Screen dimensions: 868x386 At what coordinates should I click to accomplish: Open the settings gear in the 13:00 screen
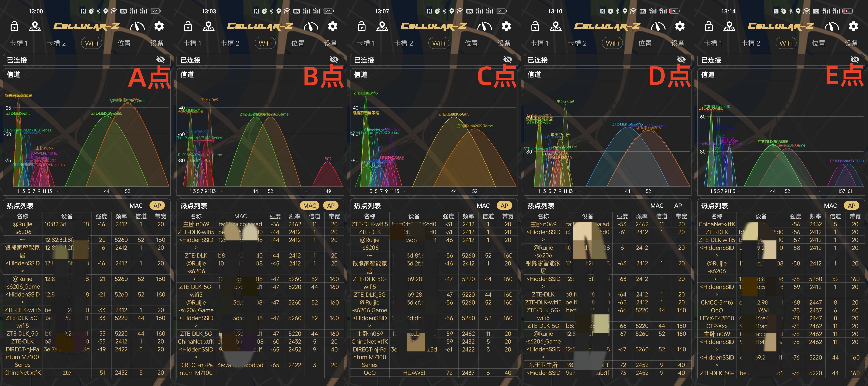159,26
